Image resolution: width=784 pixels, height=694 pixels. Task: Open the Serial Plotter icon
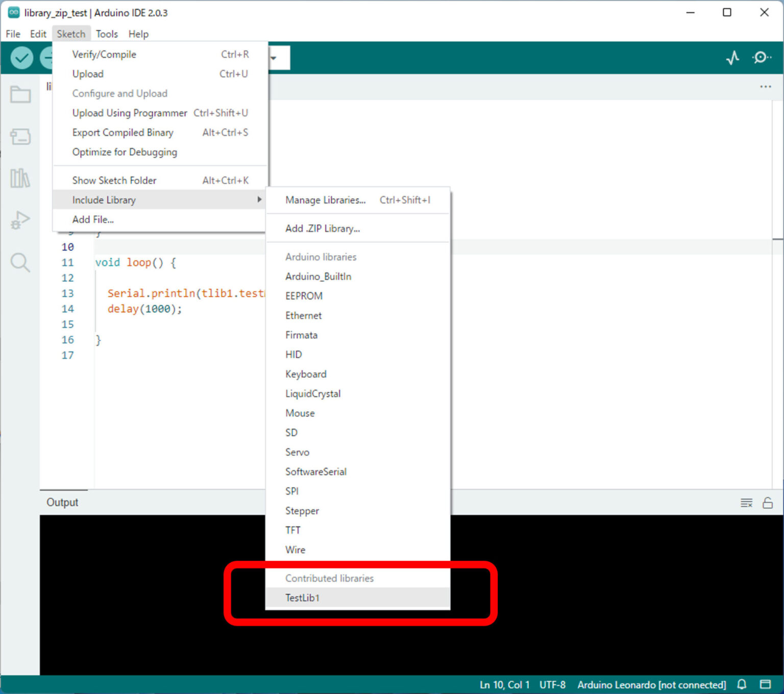(733, 58)
